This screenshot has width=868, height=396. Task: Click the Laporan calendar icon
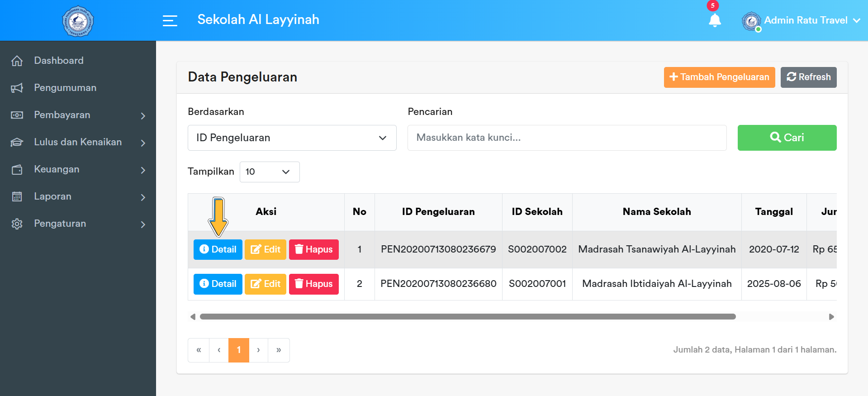click(17, 196)
